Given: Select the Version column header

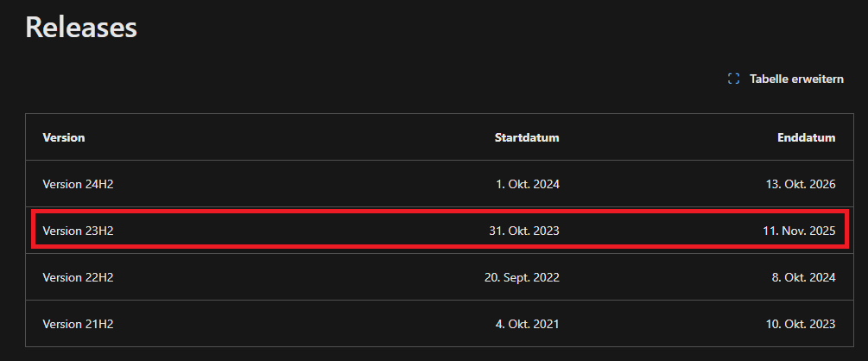Looking at the screenshot, I should [64, 137].
